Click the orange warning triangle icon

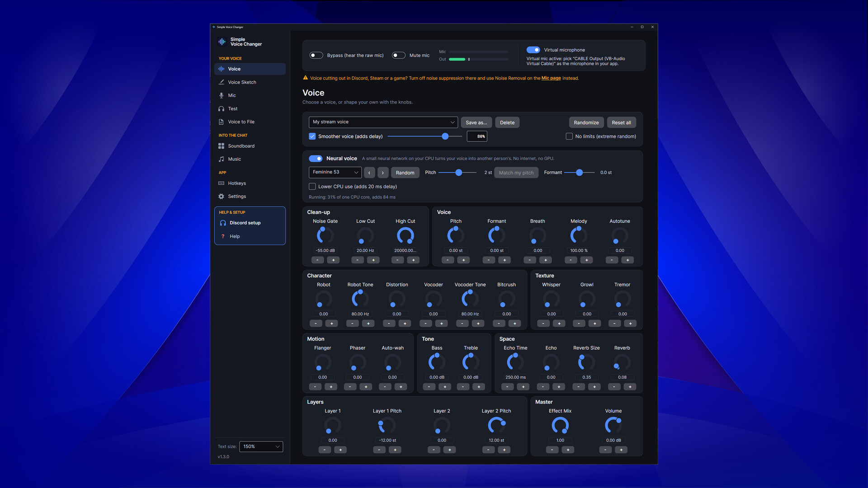click(x=306, y=78)
